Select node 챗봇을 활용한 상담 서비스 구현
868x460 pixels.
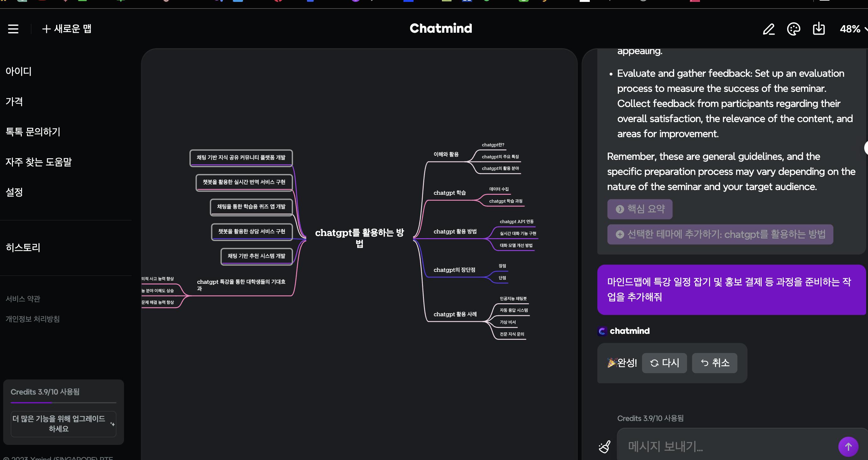point(252,232)
